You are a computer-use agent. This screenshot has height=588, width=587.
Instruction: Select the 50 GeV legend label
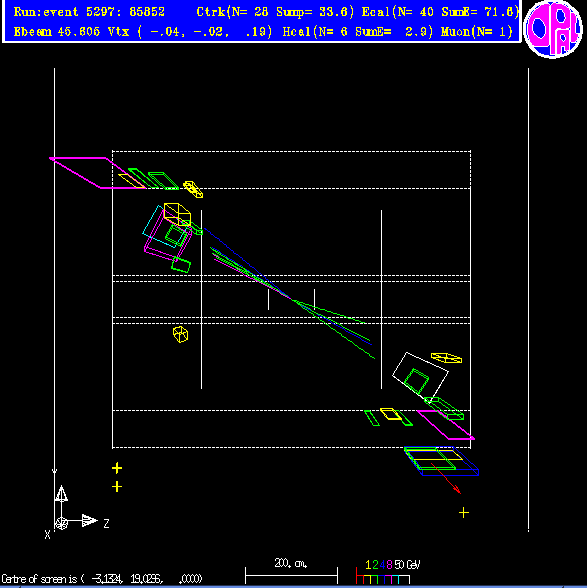coord(407,565)
